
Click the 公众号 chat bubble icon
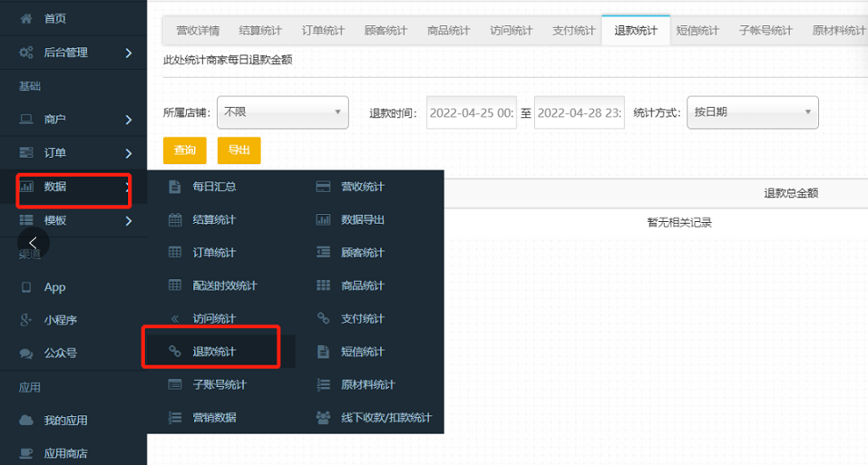pyautogui.click(x=26, y=353)
